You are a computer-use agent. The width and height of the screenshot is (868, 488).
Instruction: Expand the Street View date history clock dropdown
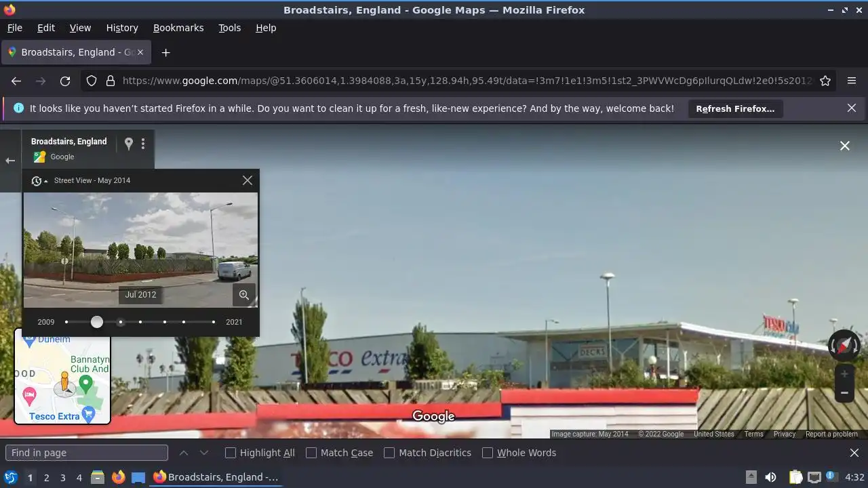tap(40, 181)
